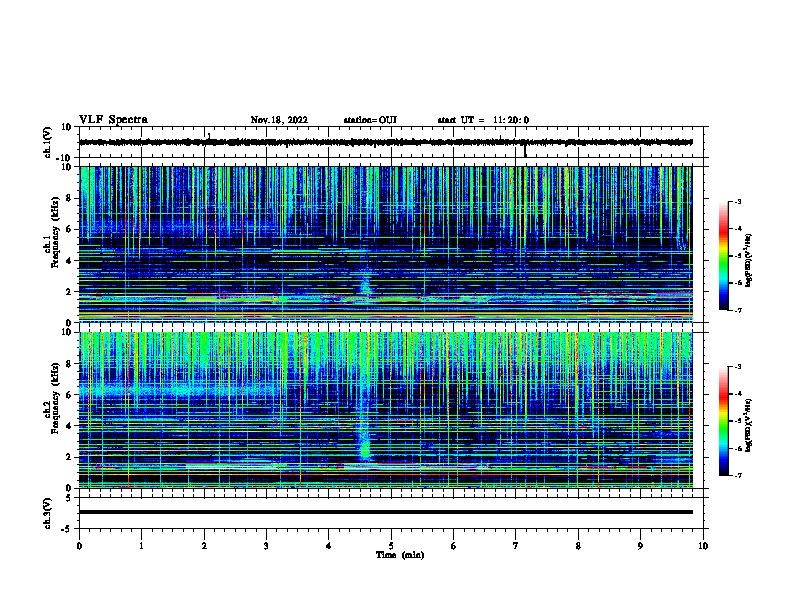Click the "Time (min)" axis title

click(x=400, y=555)
